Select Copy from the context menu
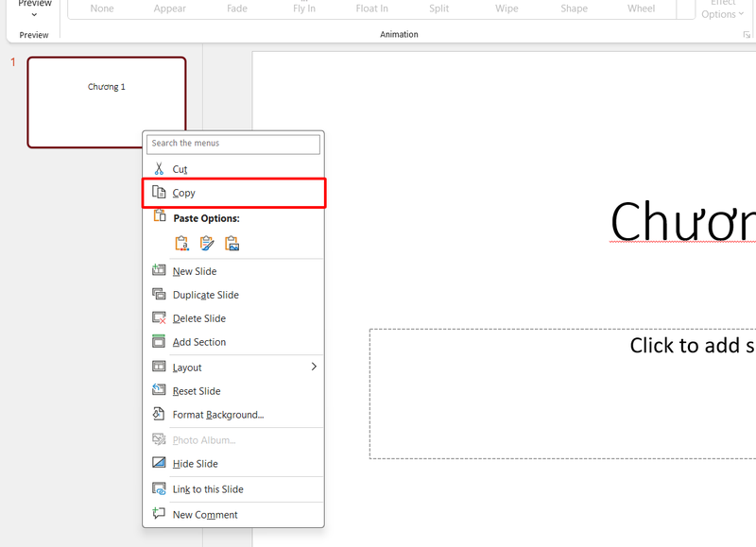The height and width of the screenshot is (547, 756). (x=233, y=193)
